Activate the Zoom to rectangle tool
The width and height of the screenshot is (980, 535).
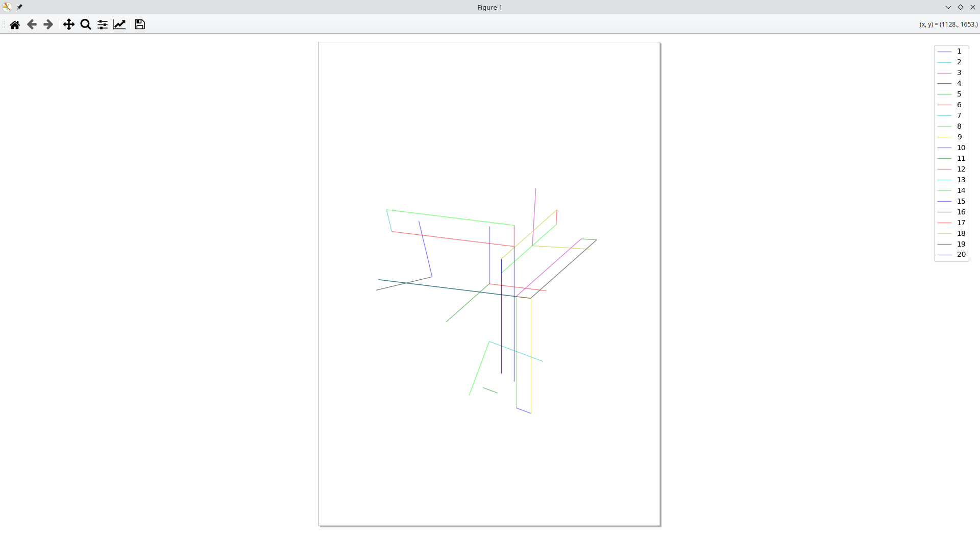(x=86, y=25)
